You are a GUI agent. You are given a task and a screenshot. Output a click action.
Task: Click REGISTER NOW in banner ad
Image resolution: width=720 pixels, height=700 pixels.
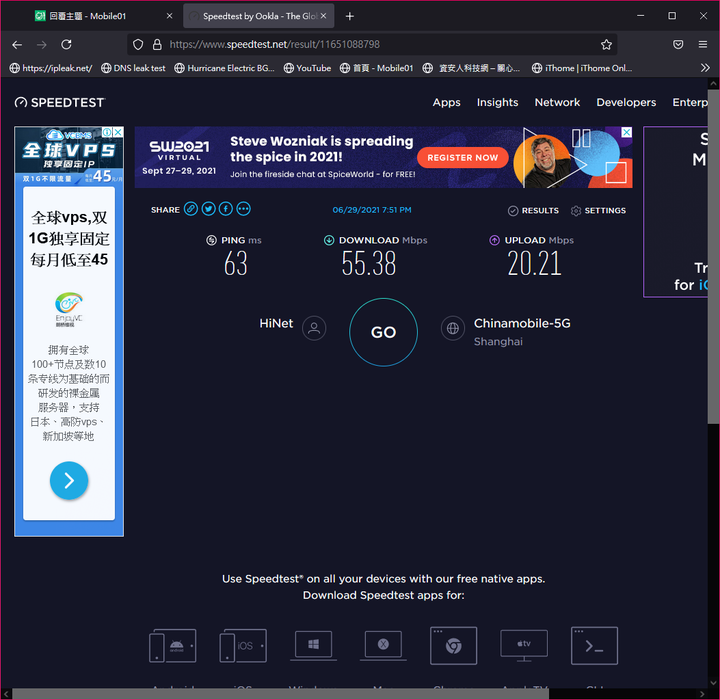click(462, 158)
